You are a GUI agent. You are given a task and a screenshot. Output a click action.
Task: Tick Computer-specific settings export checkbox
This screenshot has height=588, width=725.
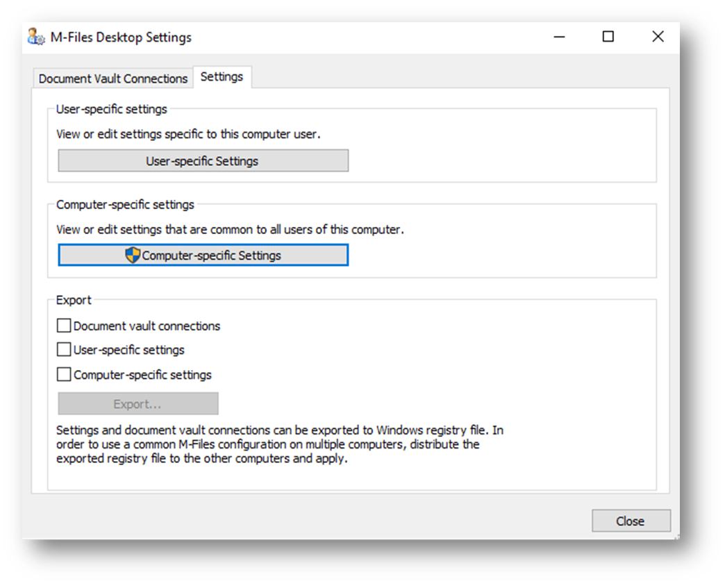[x=64, y=374]
